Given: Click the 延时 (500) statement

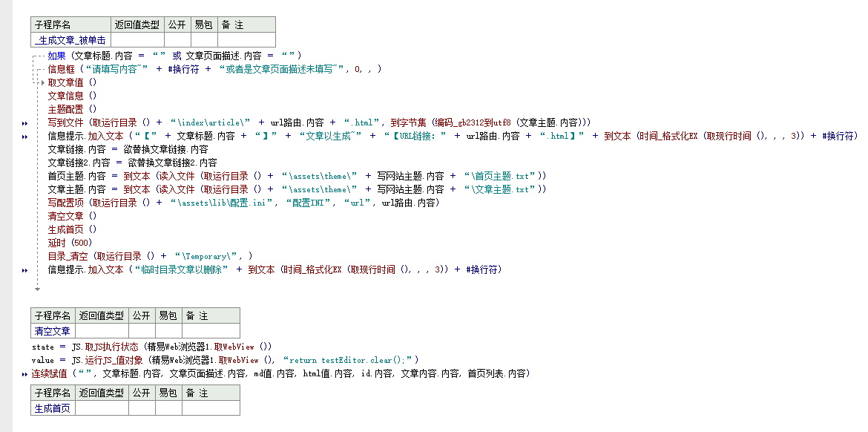Looking at the screenshot, I should (x=70, y=243).
